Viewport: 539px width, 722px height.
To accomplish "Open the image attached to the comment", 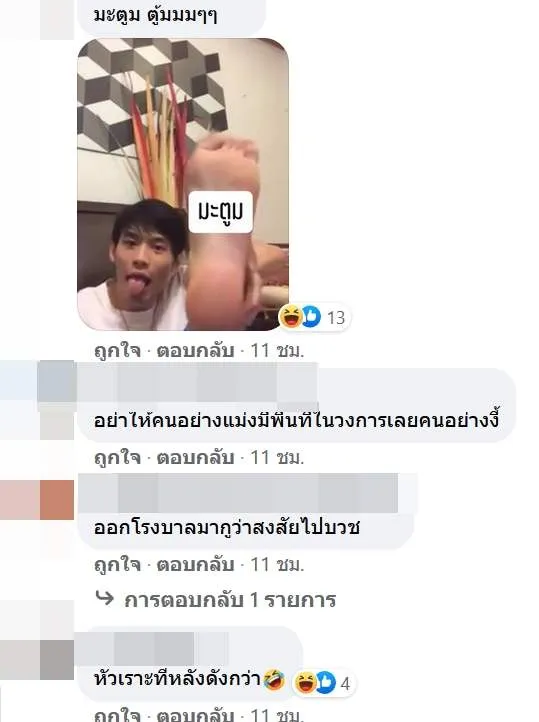I will (x=183, y=184).
